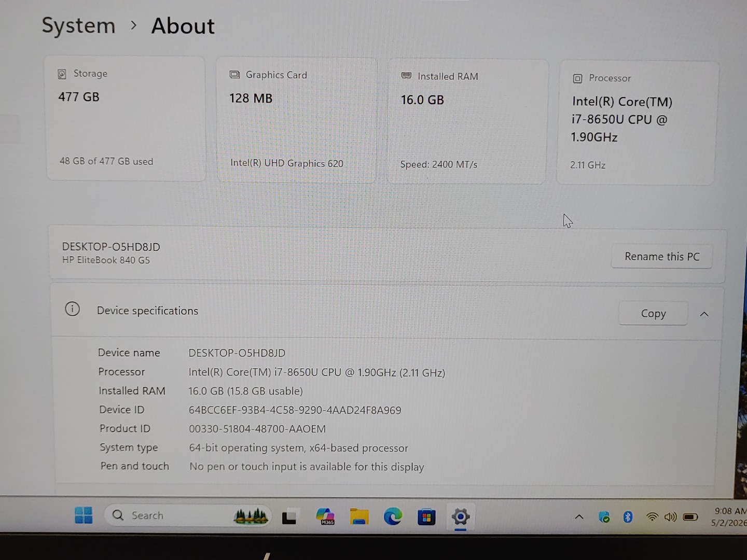Viewport: 747px width, 560px height.
Task: Open File Explorer from the taskbar
Action: click(x=359, y=516)
